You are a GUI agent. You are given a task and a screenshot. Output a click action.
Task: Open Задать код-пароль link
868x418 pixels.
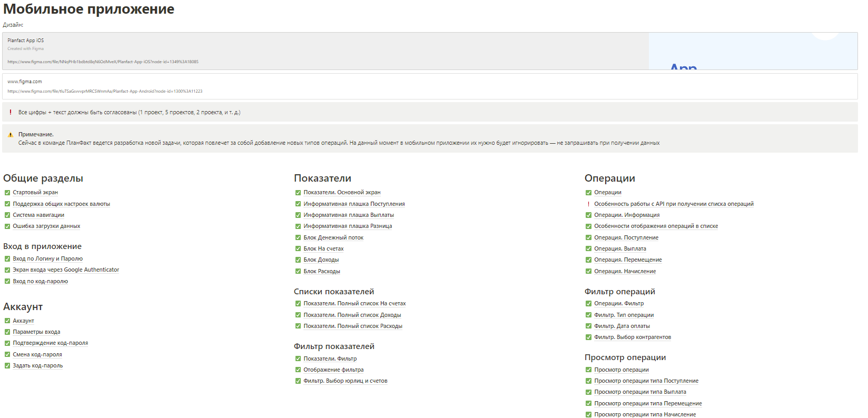coord(38,366)
